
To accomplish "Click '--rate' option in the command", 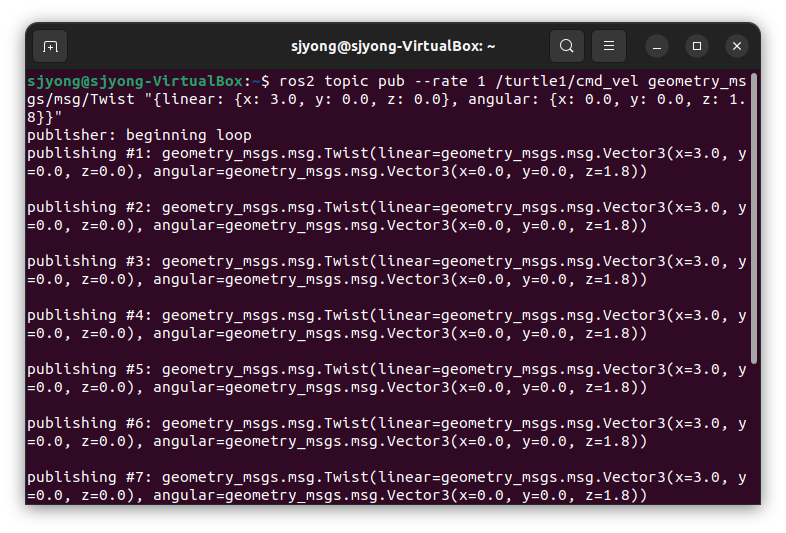I will coord(441,81).
